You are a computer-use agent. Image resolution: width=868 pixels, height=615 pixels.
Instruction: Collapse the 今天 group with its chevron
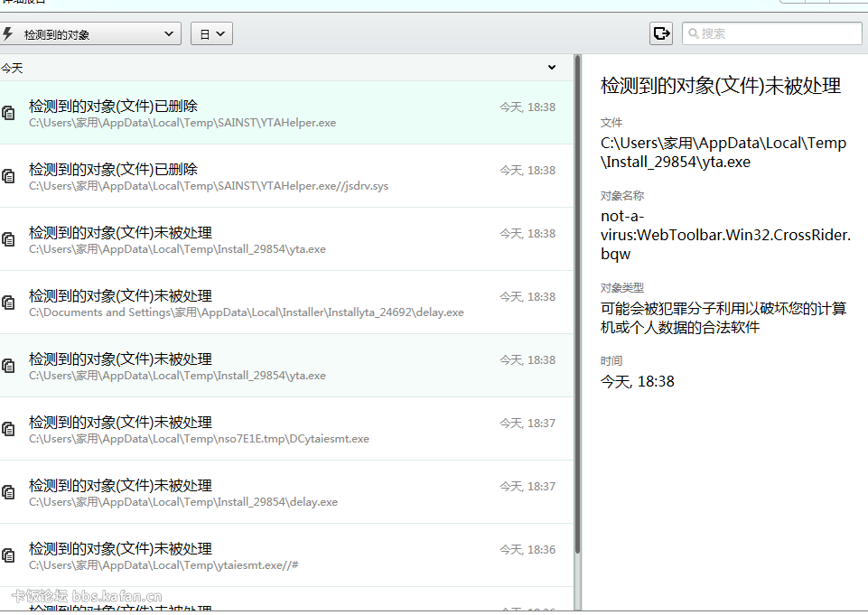(x=552, y=68)
